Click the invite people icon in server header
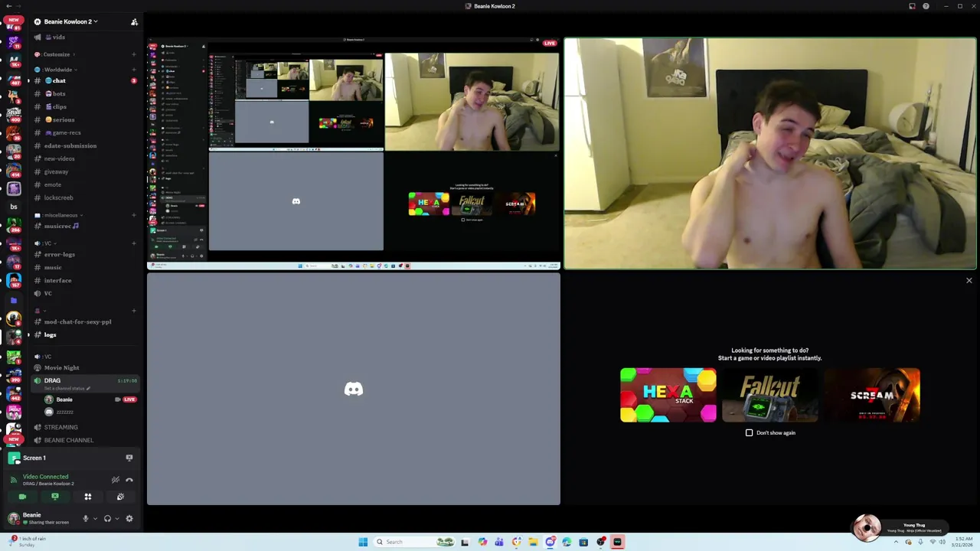Image resolution: width=980 pixels, height=551 pixels. [x=134, y=21]
